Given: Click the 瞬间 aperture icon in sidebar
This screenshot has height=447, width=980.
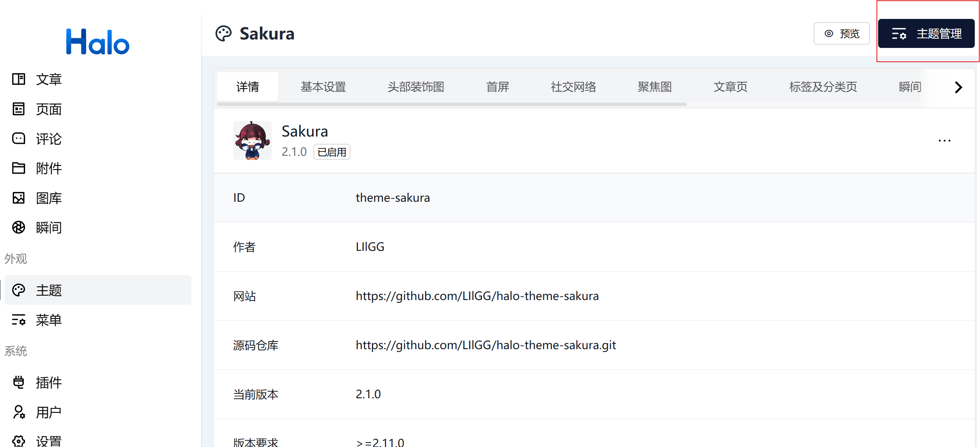Looking at the screenshot, I should [x=19, y=227].
